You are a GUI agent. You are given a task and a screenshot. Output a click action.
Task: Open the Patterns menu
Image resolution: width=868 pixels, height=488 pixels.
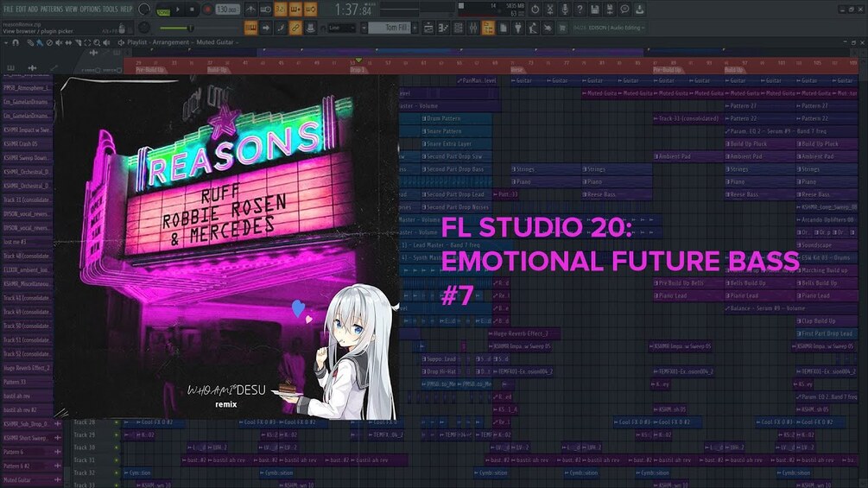tap(52, 9)
